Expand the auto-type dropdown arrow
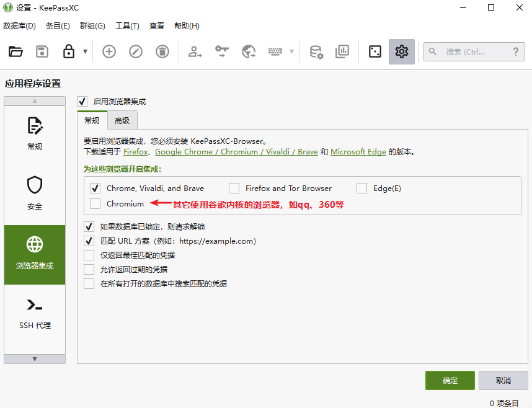This screenshot has height=408, width=532. [x=291, y=51]
